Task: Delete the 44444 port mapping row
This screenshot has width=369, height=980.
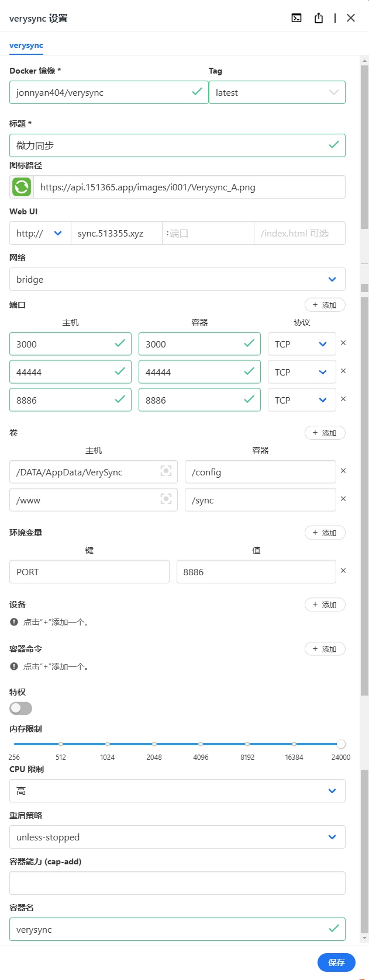Action: (x=343, y=371)
